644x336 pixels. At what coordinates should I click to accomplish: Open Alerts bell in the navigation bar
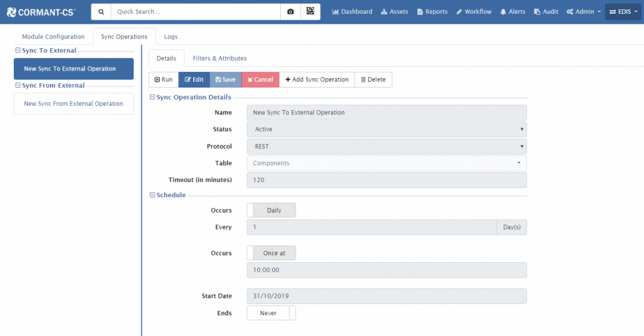pyautogui.click(x=513, y=12)
